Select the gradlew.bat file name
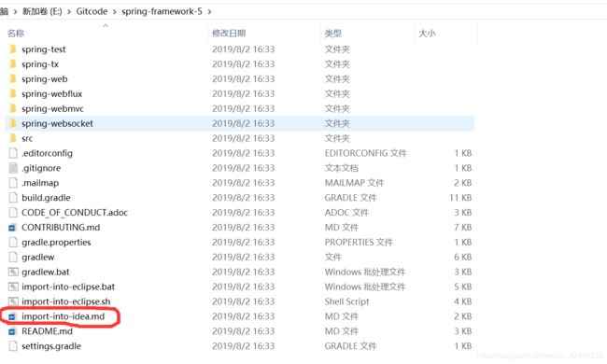 click(46, 272)
